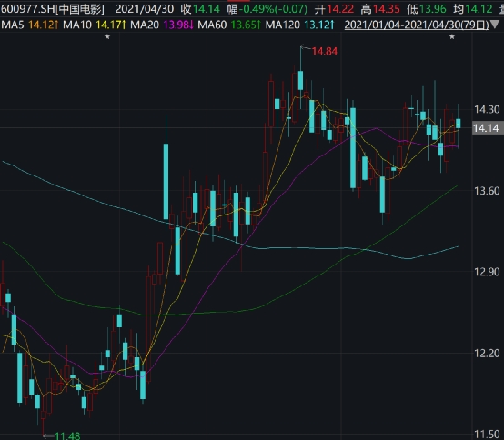This screenshot has height=440, width=504.
Task: Open the date range dropdown triangle
Action: [496, 25]
